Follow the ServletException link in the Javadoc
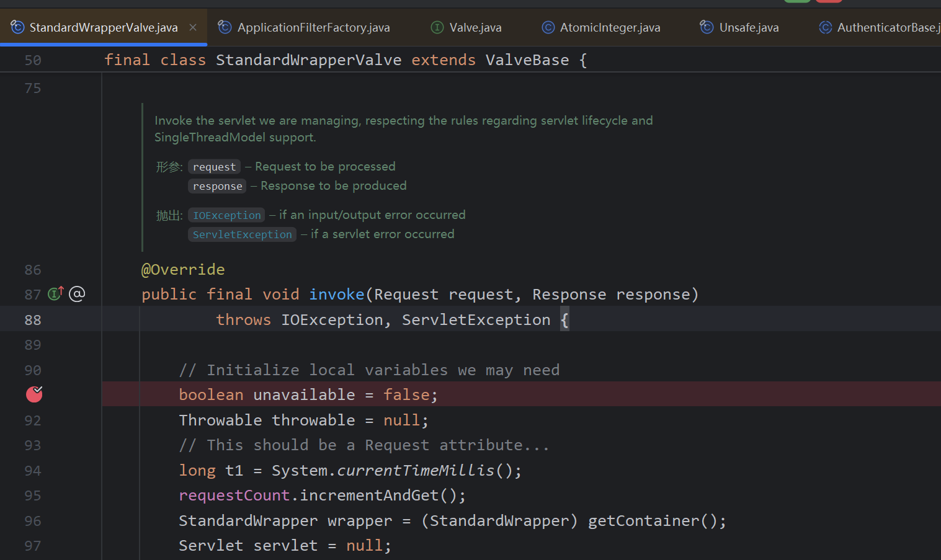This screenshot has height=560, width=941. point(242,234)
